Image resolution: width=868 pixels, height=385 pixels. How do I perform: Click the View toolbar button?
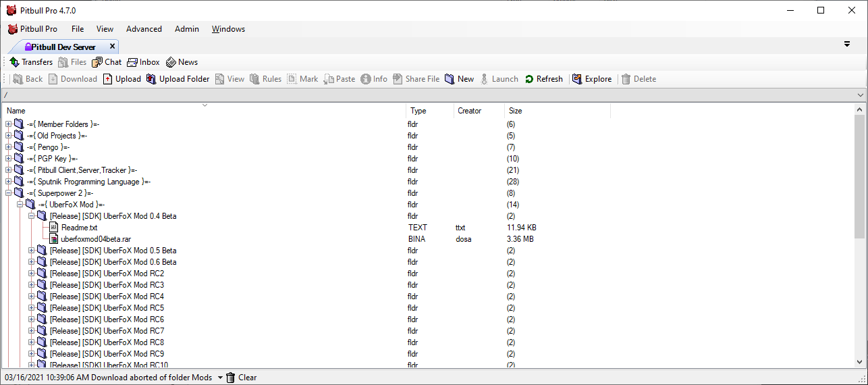pos(229,79)
